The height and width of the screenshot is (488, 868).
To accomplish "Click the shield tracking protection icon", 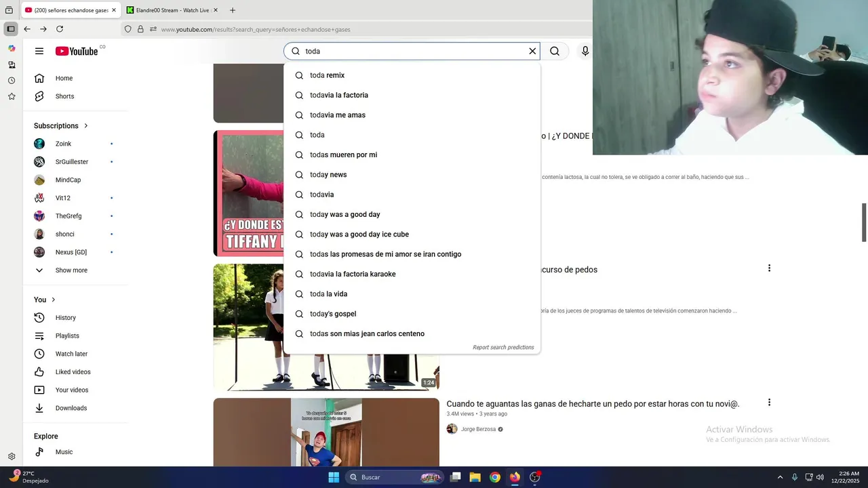I will (127, 29).
